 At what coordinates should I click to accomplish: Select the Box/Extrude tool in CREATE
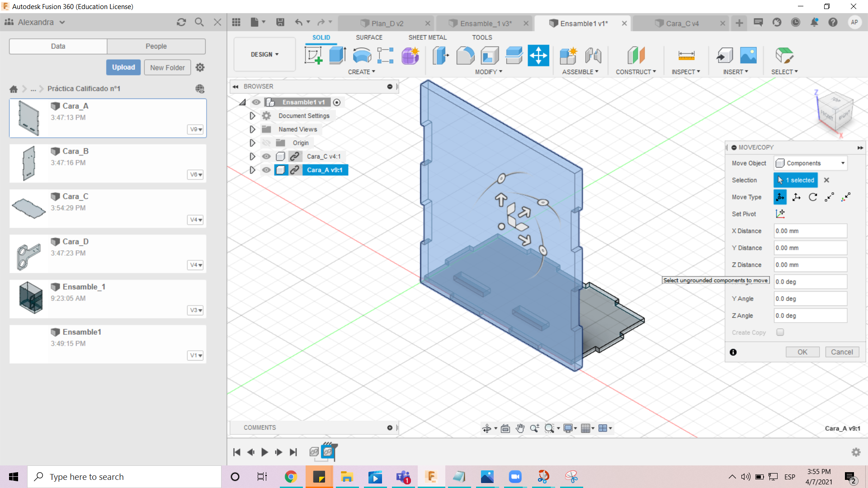(x=337, y=55)
